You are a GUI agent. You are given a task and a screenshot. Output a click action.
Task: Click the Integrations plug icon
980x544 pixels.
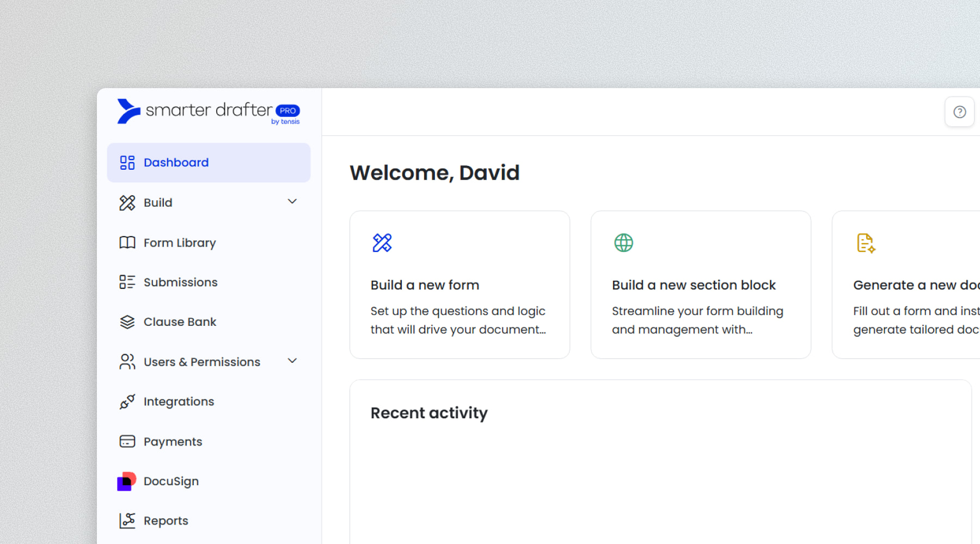(x=127, y=402)
